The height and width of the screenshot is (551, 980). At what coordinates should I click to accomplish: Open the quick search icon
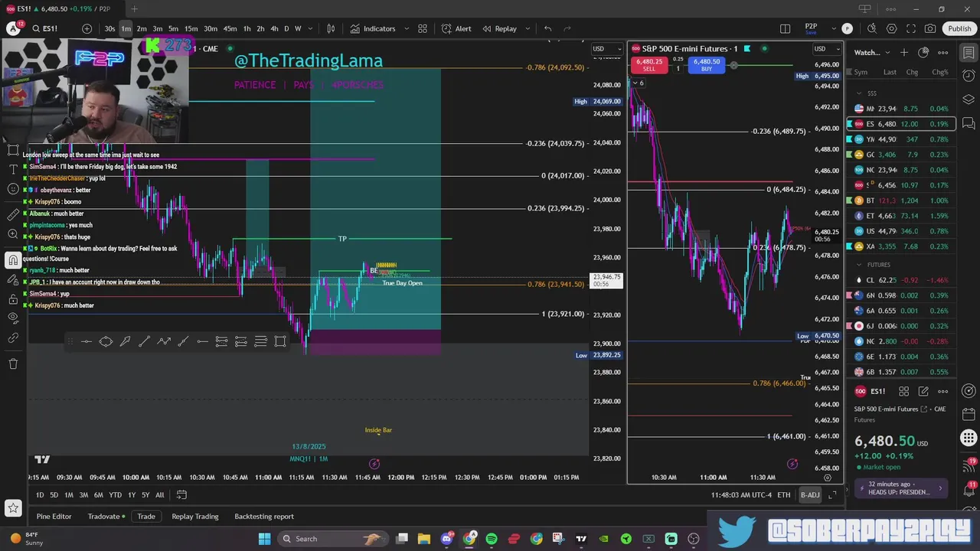872,28
